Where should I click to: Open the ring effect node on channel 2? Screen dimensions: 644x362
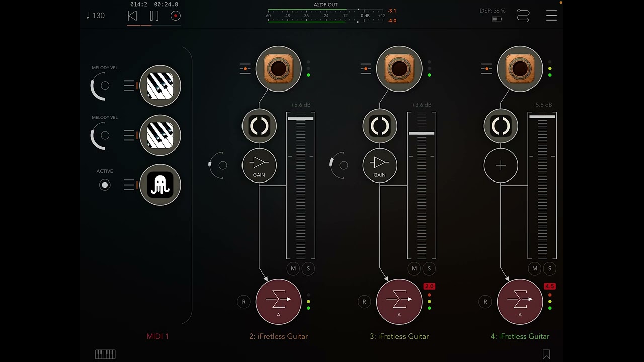coord(259,126)
